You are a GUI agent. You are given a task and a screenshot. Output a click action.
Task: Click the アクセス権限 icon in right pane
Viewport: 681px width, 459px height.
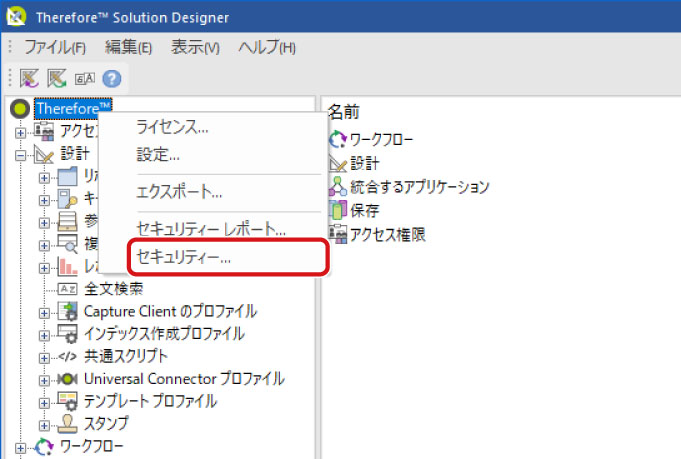pyautogui.click(x=338, y=235)
